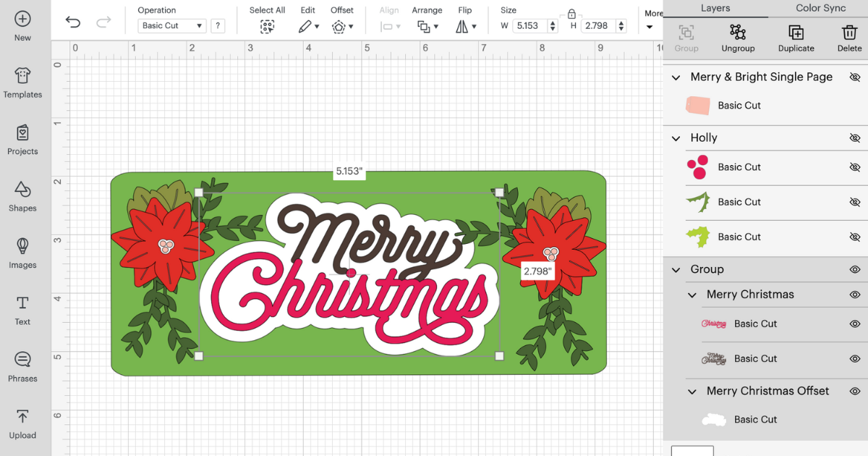Switch to the Layers tab
868x456 pixels.
(x=715, y=8)
